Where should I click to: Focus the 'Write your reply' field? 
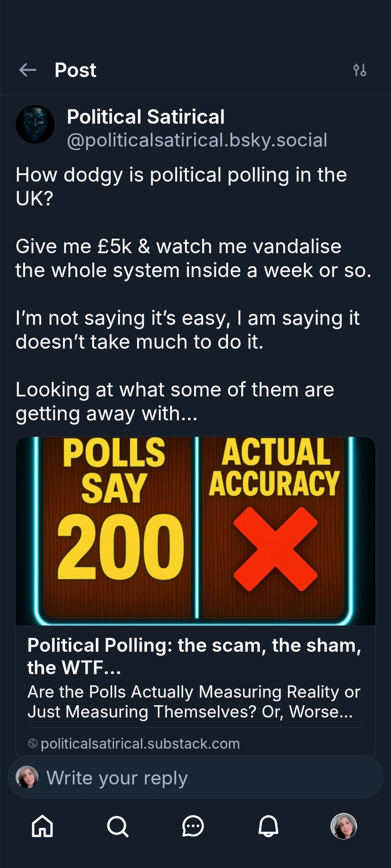[195, 777]
